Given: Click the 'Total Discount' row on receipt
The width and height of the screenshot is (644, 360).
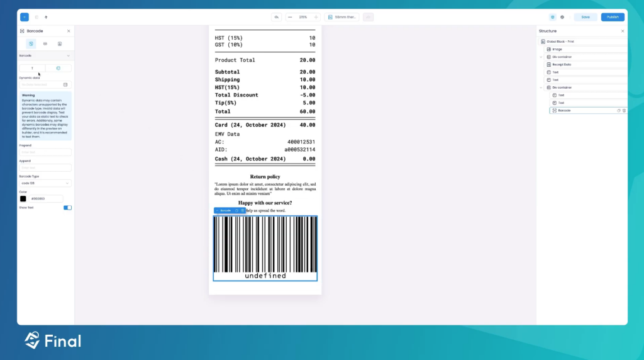Looking at the screenshot, I should (x=265, y=95).
